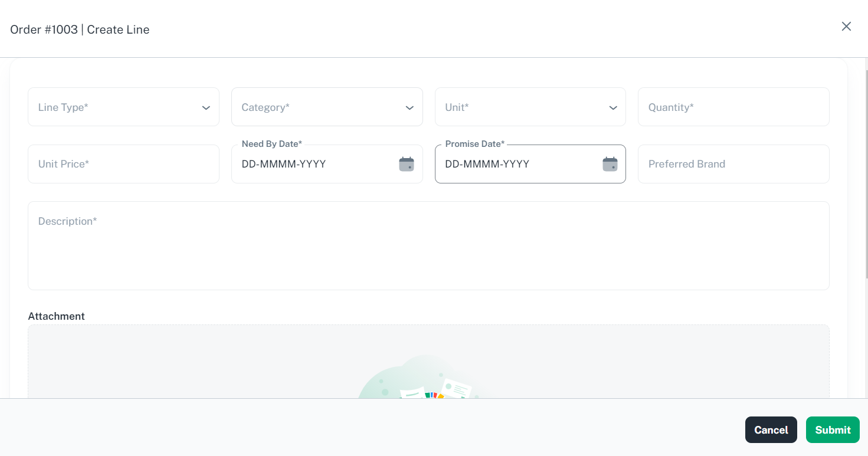Click the chevron on the Category field

410,107
